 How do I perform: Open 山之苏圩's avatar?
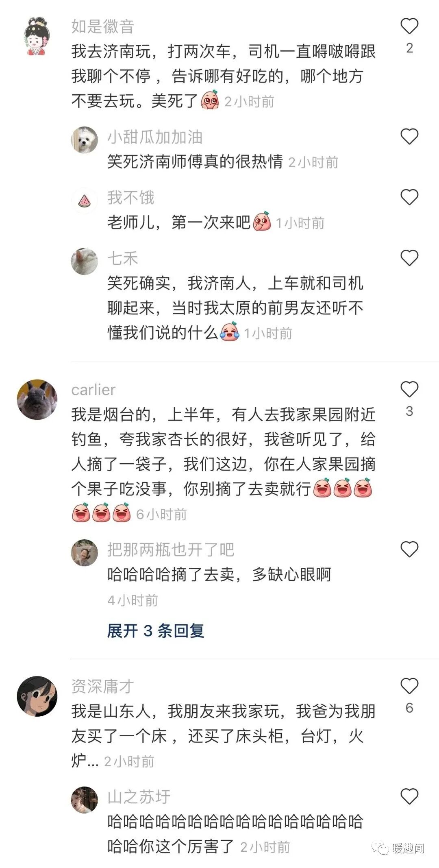click(85, 800)
